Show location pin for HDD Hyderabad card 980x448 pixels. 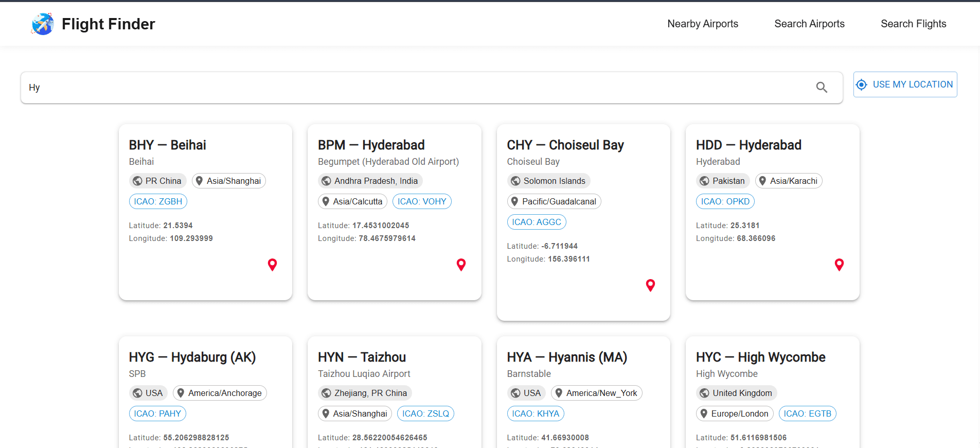coord(839,265)
